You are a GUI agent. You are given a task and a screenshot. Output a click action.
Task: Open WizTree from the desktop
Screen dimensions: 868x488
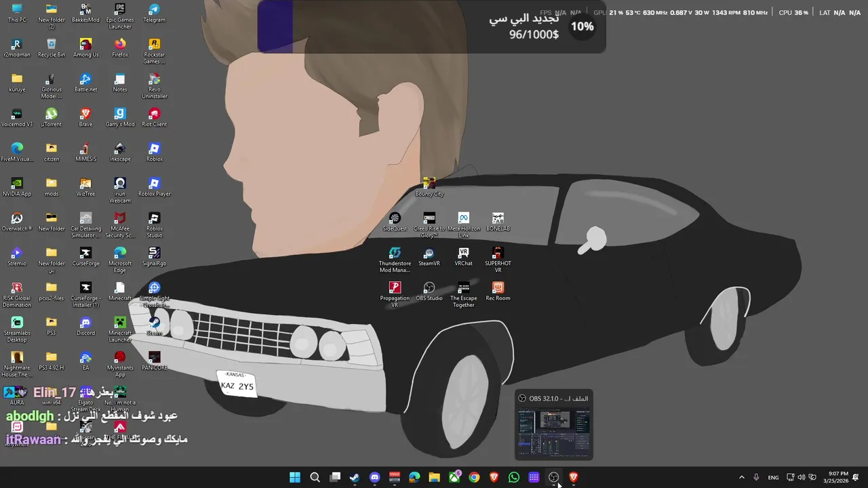coord(85,187)
